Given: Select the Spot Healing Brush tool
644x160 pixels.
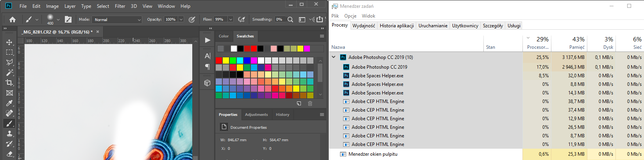Looking at the screenshot, I should pyautogui.click(x=9, y=113).
